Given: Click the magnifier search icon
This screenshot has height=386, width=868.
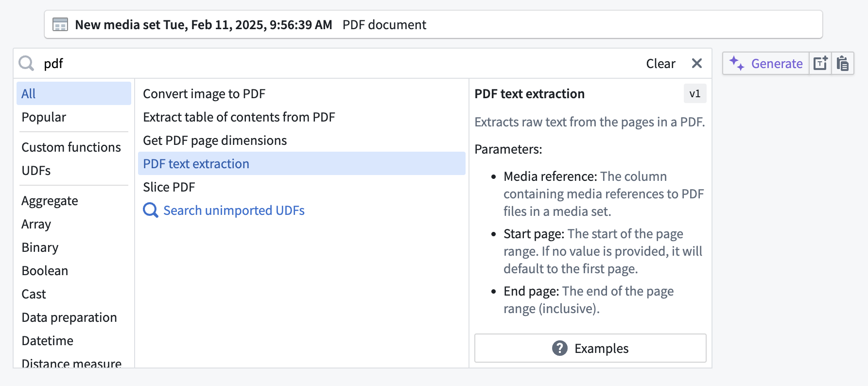Looking at the screenshot, I should [26, 64].
